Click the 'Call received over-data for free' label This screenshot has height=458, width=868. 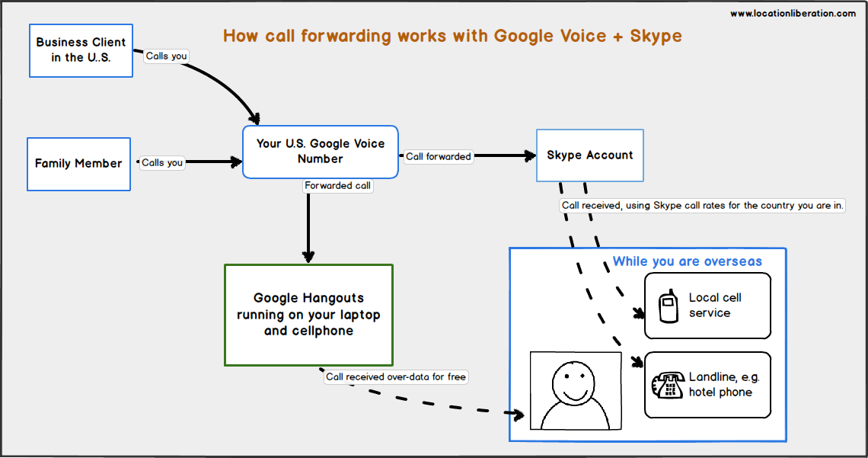[x=396, y=377]
